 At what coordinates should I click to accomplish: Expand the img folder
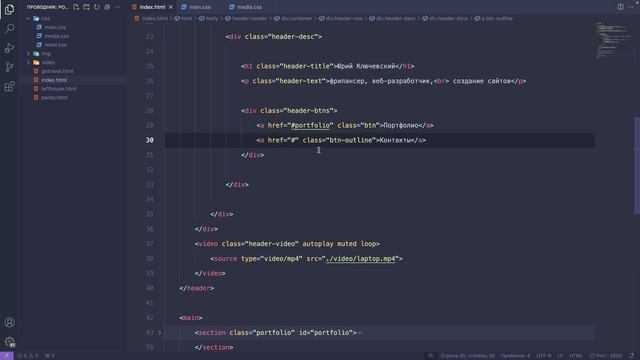pyautogui.click(x=29, y=53)
